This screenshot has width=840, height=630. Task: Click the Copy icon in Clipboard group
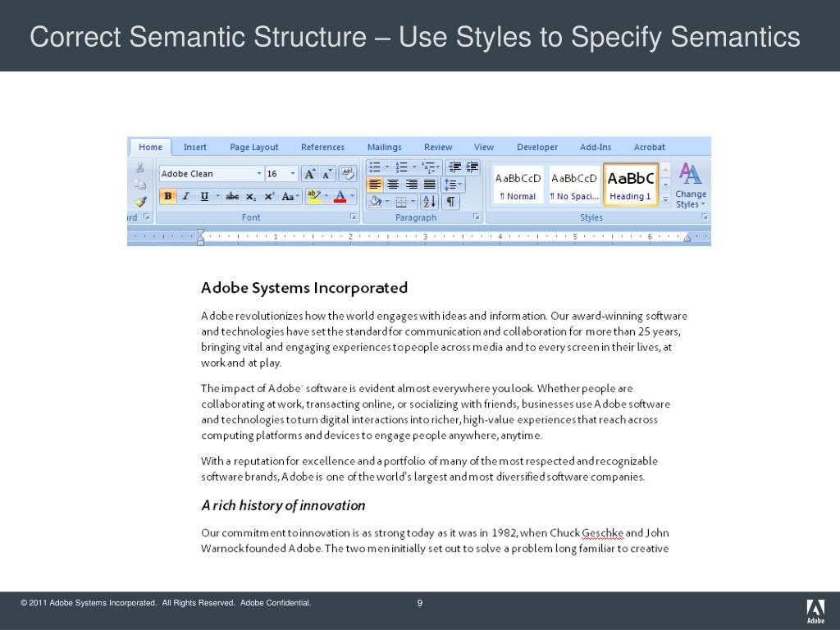point(139,185)
